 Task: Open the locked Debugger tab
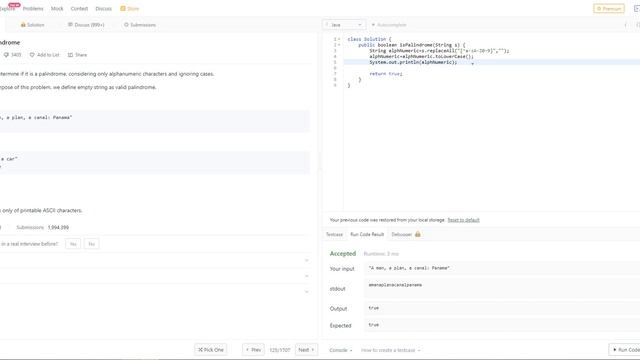click(x=406, y=234)
